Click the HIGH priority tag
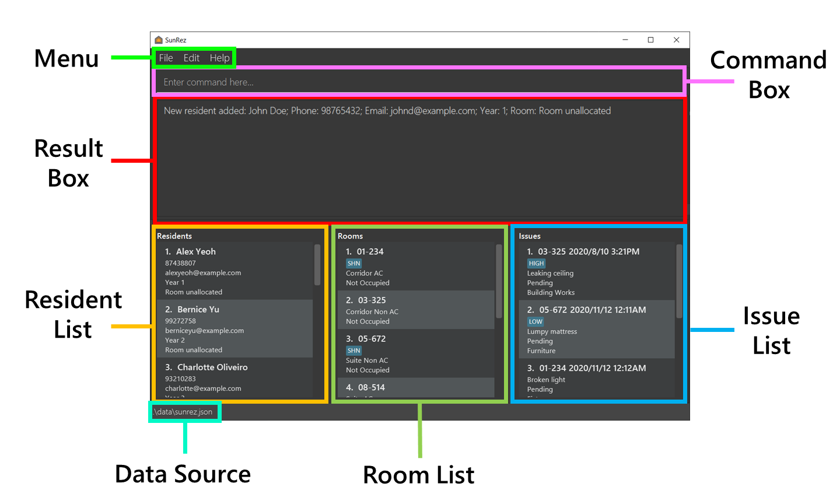The image size is (840, 504). [536, 264]
